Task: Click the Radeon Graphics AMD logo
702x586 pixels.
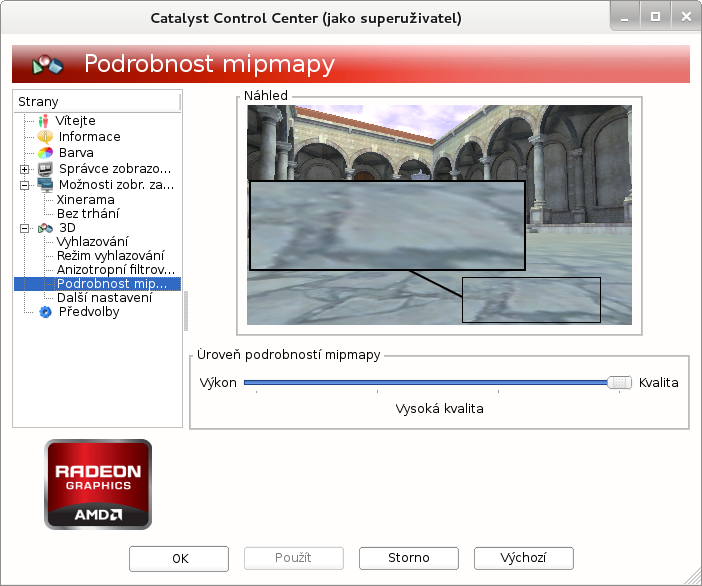Action: pyautogui.click(x=98, y=484)
